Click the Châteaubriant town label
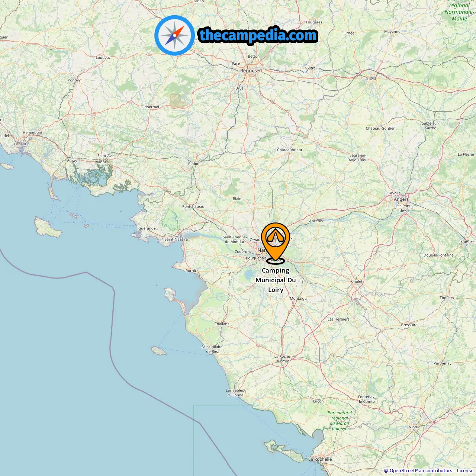Screen dimensions: 476x476 click(290, 150)
